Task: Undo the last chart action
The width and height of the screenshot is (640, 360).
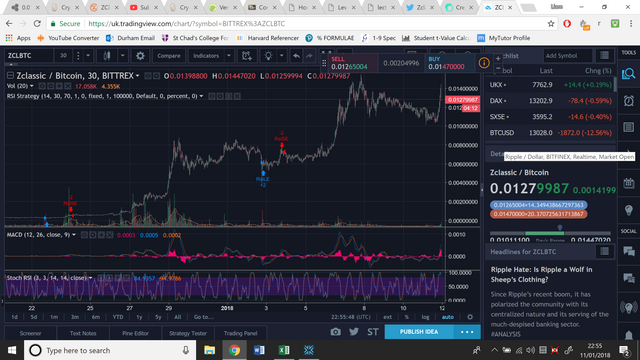Action: [296, 56]
